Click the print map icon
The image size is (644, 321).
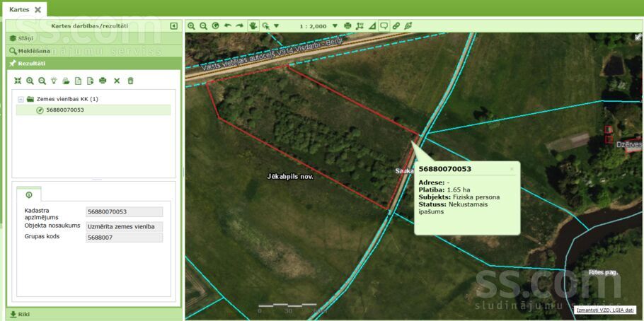(x=347, y=26)
